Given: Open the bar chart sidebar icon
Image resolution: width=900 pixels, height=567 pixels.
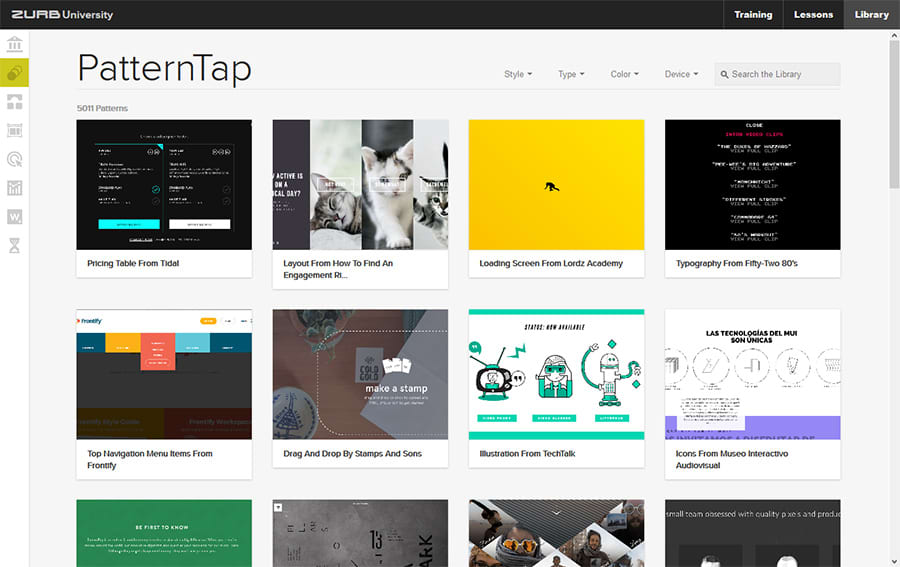Looking at the screenshot, I should click(14, 188).
